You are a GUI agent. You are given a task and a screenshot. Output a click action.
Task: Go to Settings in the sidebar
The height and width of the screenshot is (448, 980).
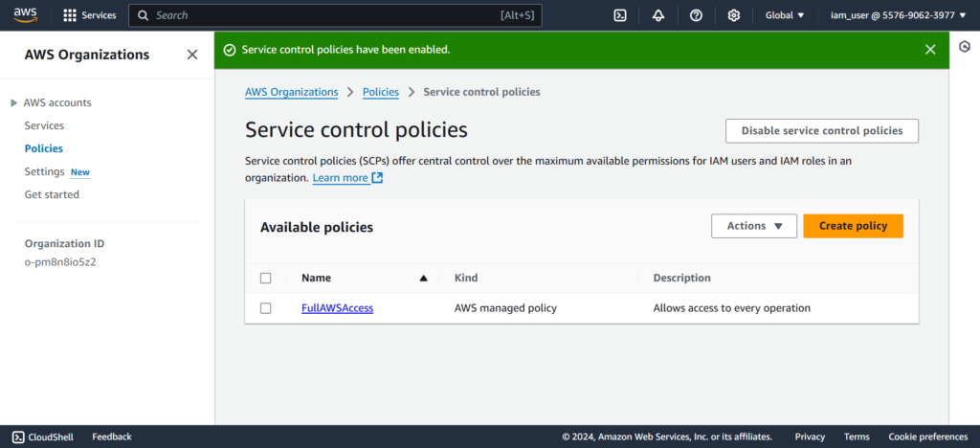[x=44, y=171]
